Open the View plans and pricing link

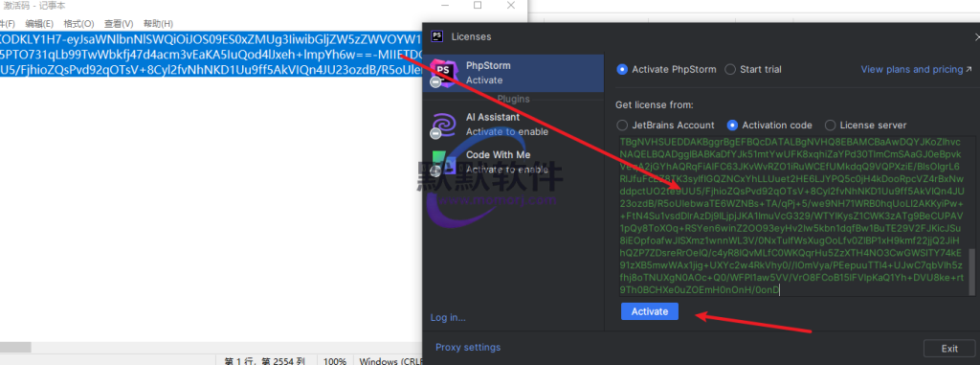pos(916,70)
